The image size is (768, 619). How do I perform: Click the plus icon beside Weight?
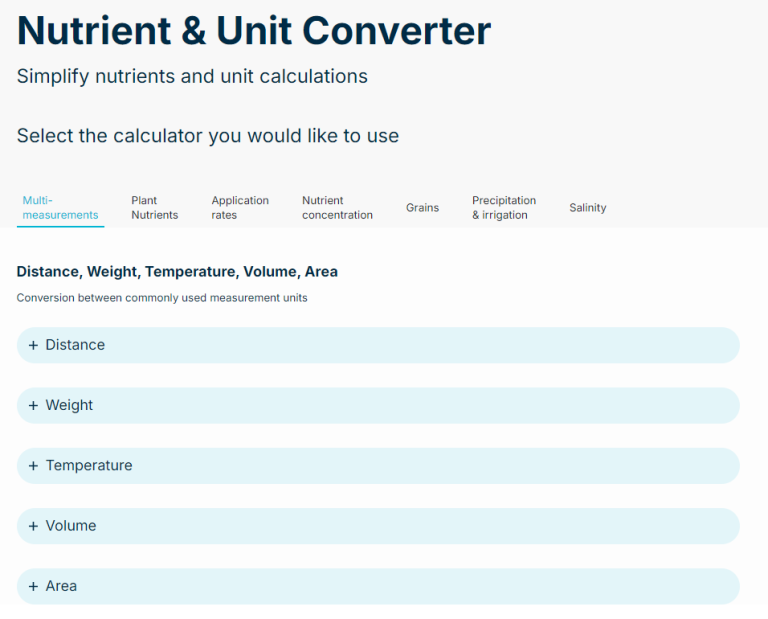(33, 405)
